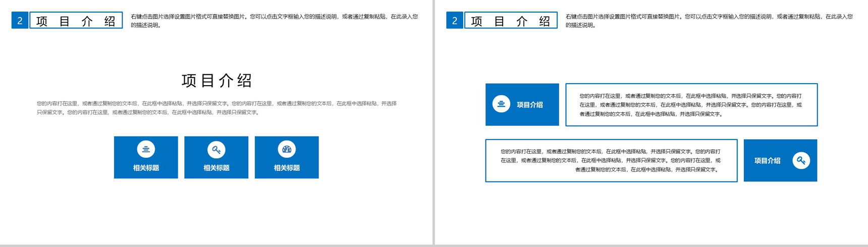
Task: Click the 项目介绍 label in the lower blue block
Action: [x=767, y=161]
